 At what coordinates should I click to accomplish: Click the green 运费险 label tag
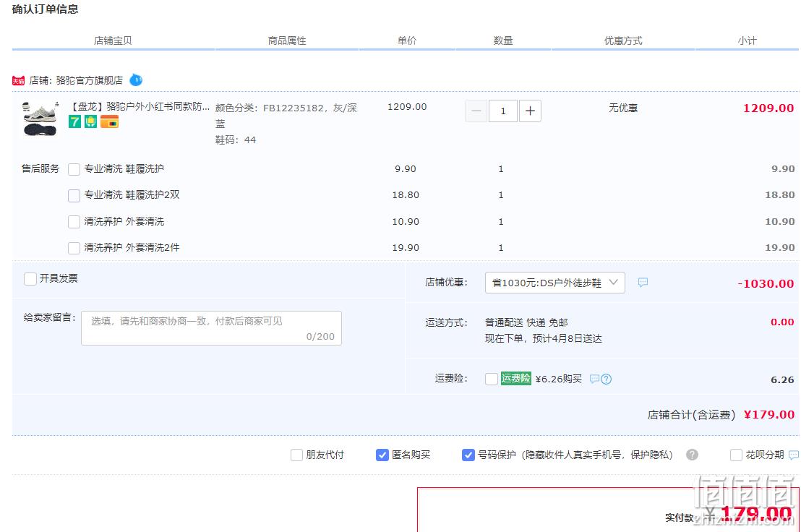(x=516, y=378)
